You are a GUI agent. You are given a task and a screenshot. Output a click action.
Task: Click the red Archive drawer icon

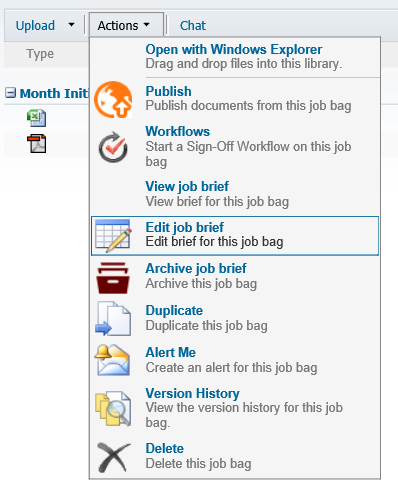click(x=113, y=278)
